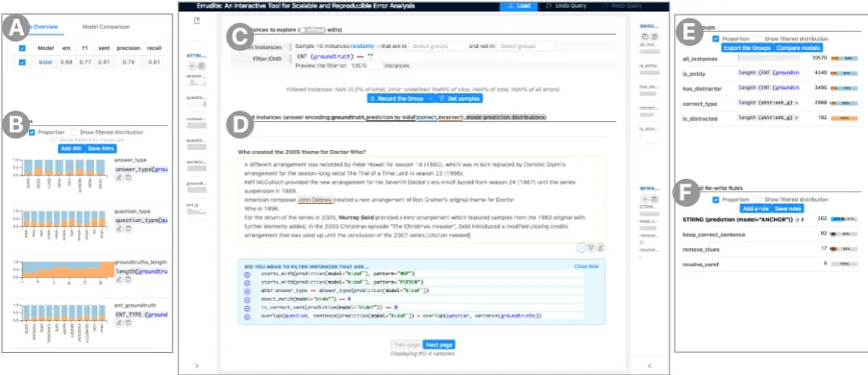The width and height of the screenshot is (868, 375).
Task: Apply suggestion attr:answer_type filter
Action: tap(247, 290)
